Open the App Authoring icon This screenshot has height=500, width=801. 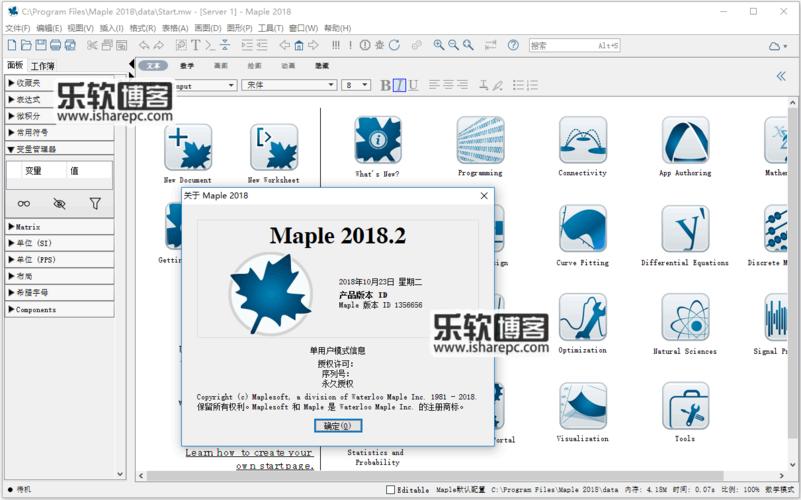(x=685, y=140)
